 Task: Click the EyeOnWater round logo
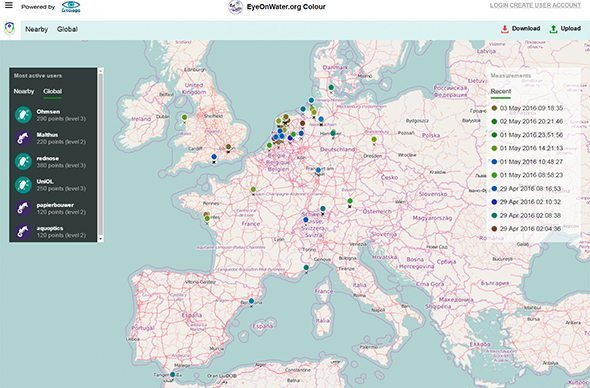click(236, 7)
